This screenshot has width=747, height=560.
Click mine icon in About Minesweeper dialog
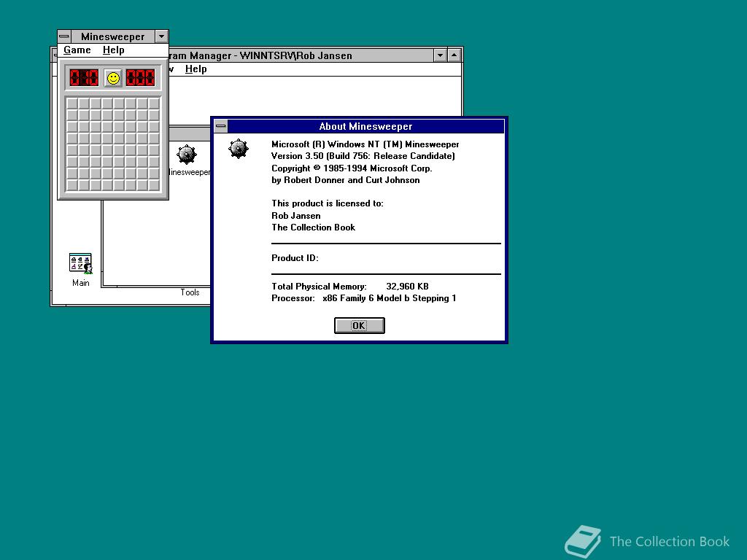pos(239,149)
